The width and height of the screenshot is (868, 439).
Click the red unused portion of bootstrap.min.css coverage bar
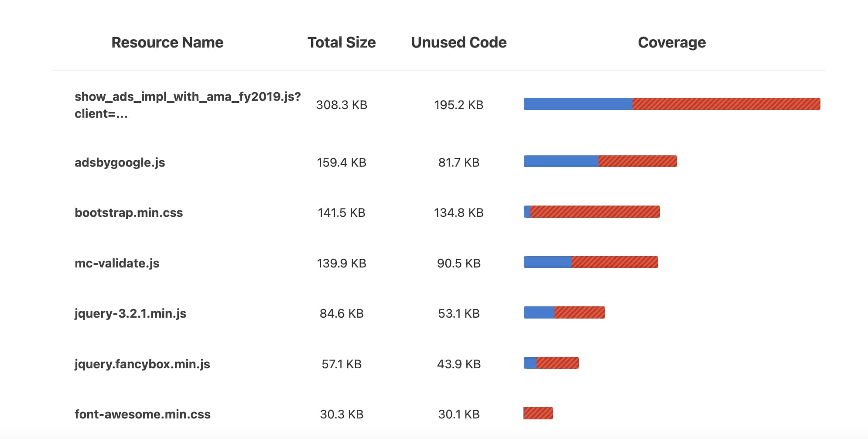tap(595, 212)
